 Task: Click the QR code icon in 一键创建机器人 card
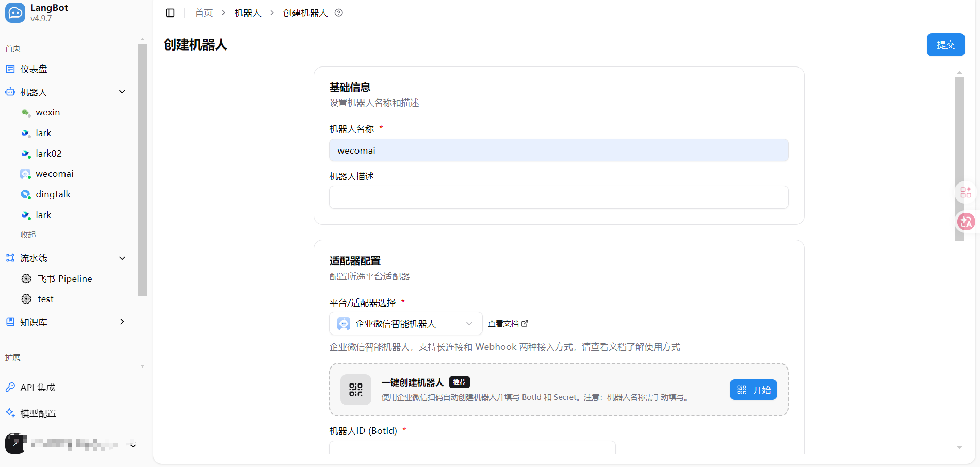[x=356, y=390]
